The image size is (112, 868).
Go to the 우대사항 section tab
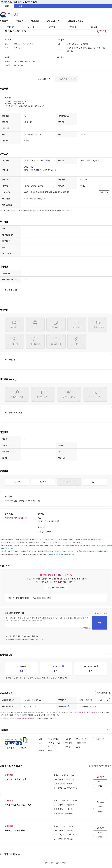(52, 27)
